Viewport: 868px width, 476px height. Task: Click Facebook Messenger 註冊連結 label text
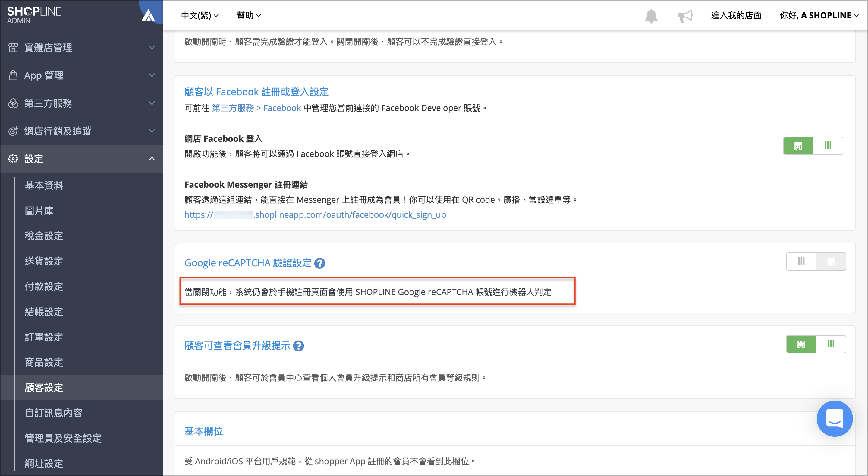[246, 185]
